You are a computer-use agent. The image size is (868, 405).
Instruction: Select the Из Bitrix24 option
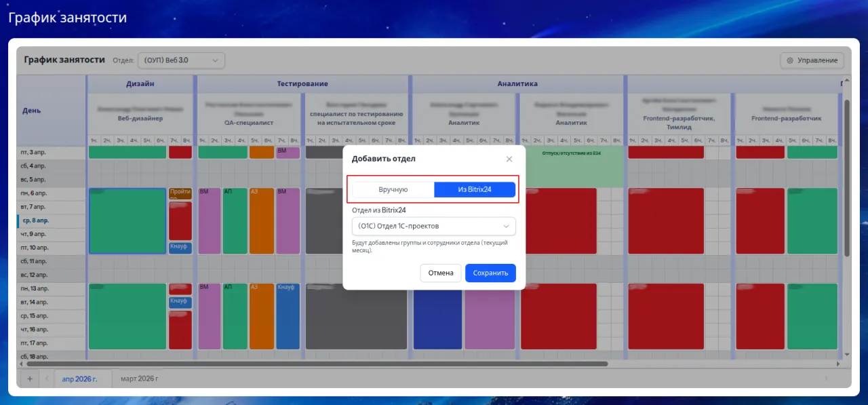474,190
